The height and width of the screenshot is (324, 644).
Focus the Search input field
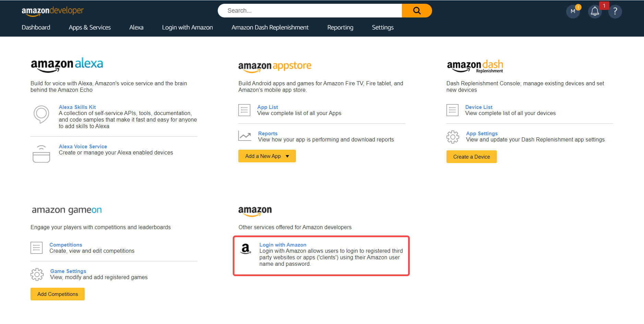coord(309,11)
